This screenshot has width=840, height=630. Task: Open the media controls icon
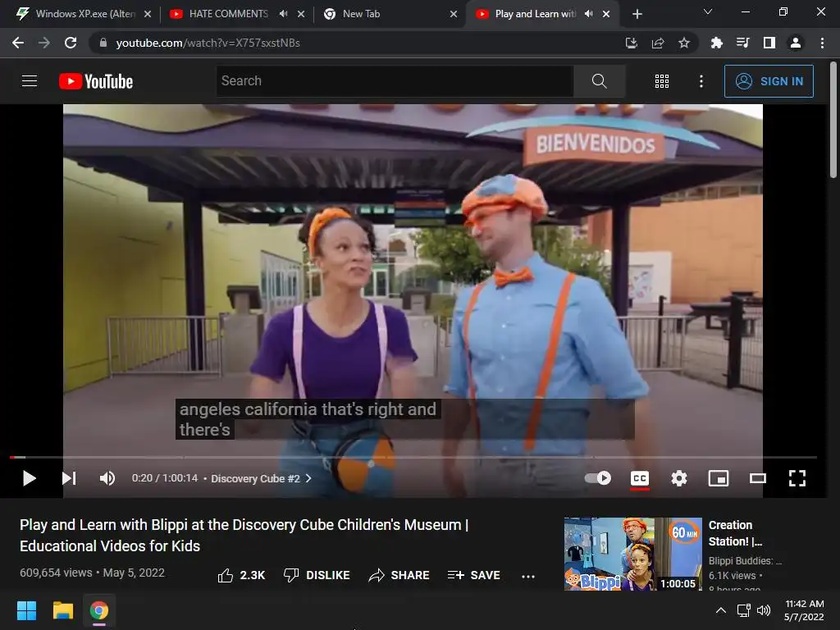[x=742, y=43]
